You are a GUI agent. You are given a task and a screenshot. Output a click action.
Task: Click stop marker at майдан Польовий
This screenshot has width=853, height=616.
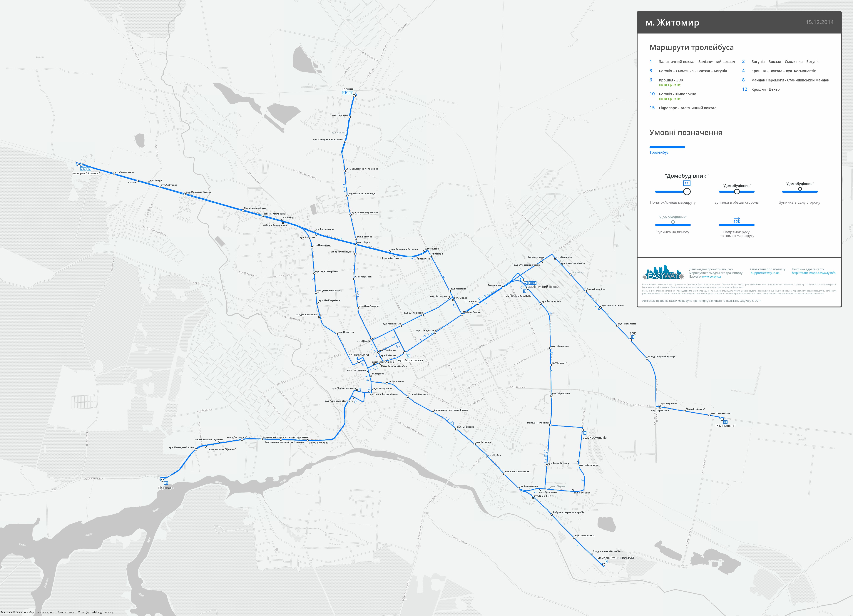click(550, 425)
